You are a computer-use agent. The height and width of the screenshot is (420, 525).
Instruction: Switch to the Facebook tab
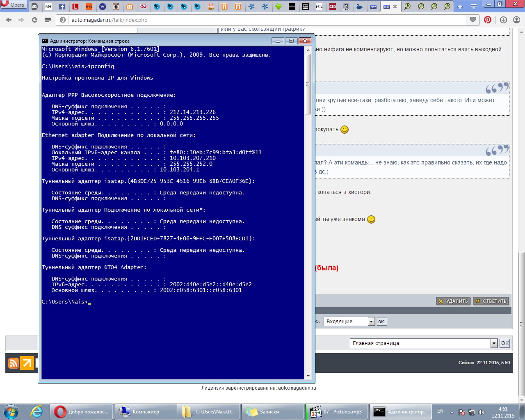[62, 7]
